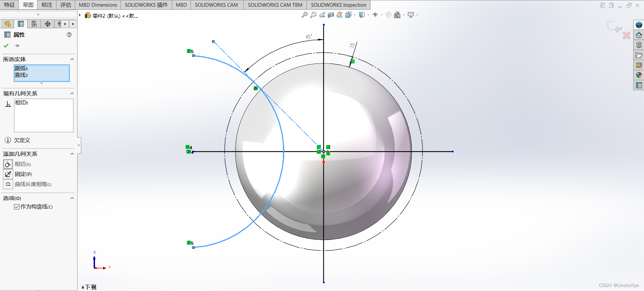Open 3DEXPERIENCE task pane tab
The image size is (644, 291).
point(639,25)
